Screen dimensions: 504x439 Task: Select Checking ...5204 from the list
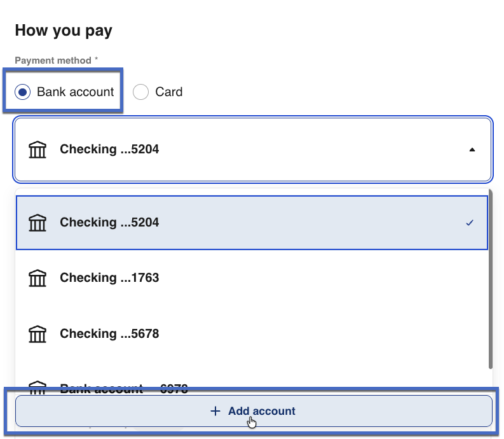pos(109,223)
